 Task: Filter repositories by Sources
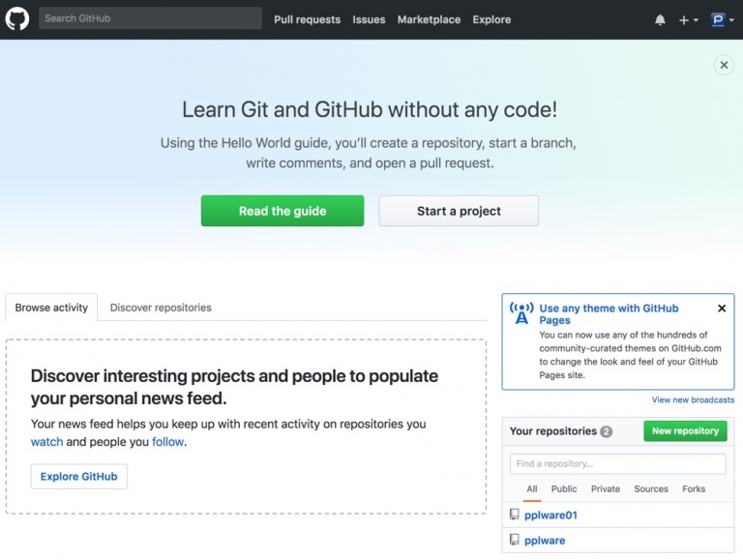(651, 489)
